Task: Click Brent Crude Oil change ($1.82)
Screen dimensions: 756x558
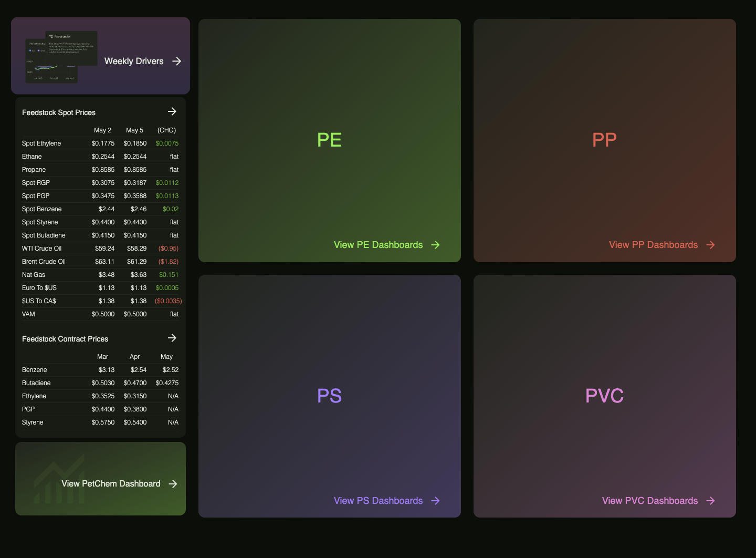Action: point(169,262)
